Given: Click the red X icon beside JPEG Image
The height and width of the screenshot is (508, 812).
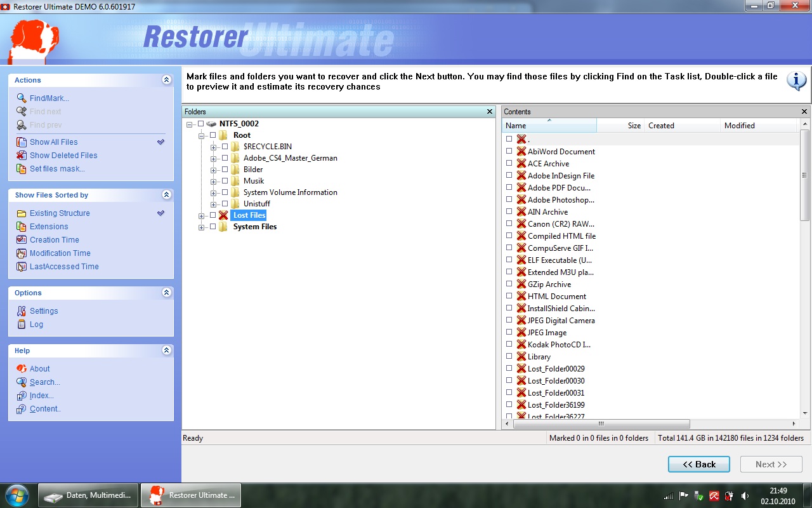Looking at the screenshot, I should point(521,333).
